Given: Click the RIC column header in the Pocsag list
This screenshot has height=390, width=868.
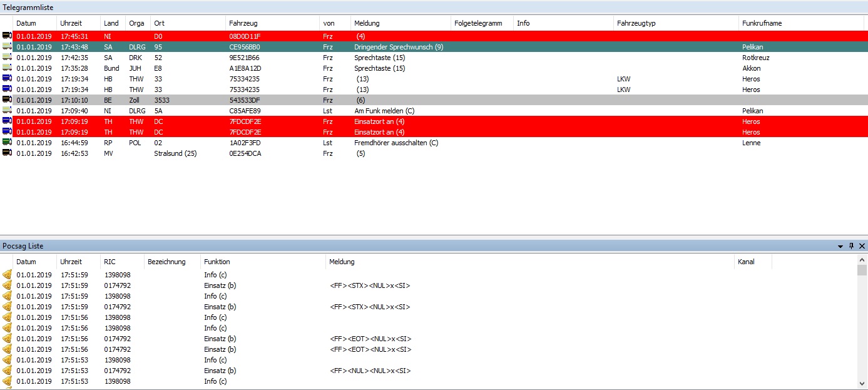Looking at the screenshot, I should coord(110,262).
